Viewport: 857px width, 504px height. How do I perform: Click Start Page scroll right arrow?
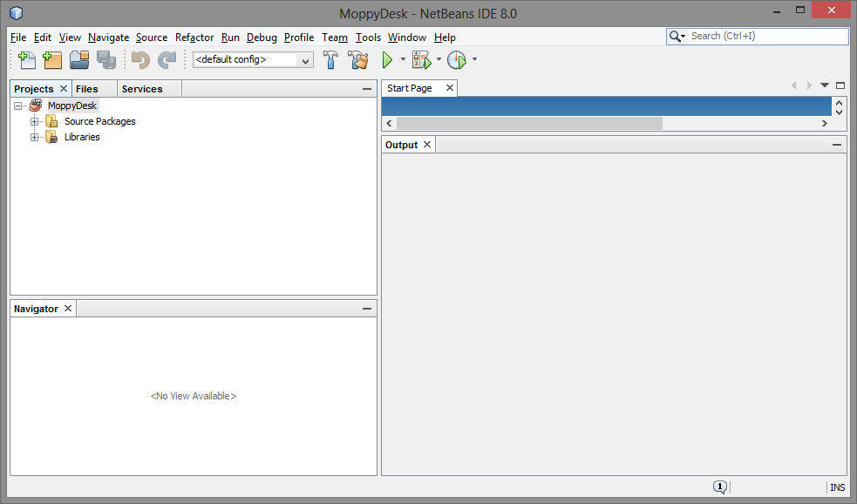tap(824, 124)
